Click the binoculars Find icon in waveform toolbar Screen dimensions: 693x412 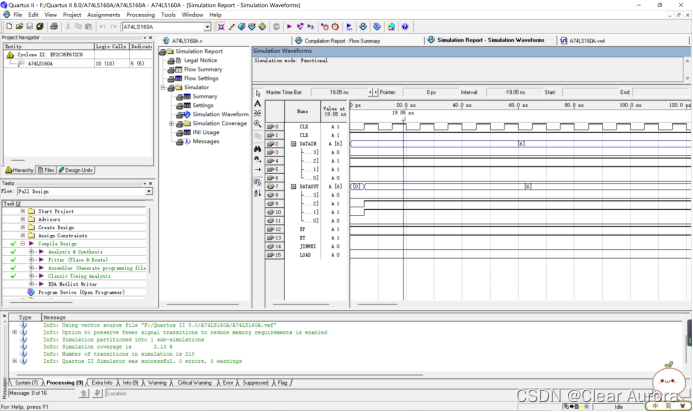[258, 149]
